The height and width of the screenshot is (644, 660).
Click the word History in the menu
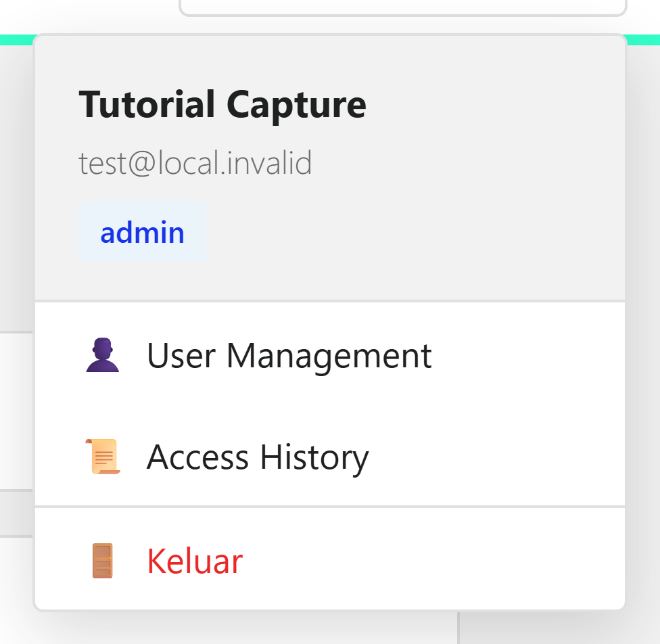314,458
